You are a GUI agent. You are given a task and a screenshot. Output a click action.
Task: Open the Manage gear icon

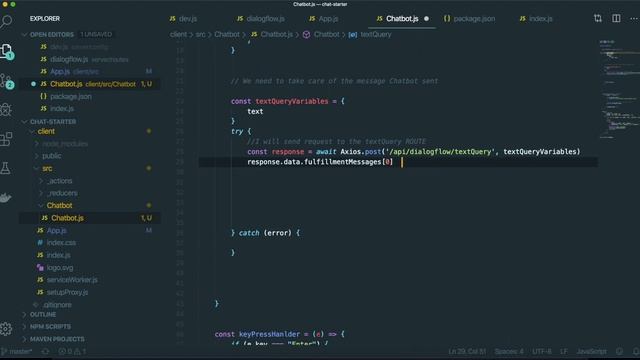[x=6, y=329]
